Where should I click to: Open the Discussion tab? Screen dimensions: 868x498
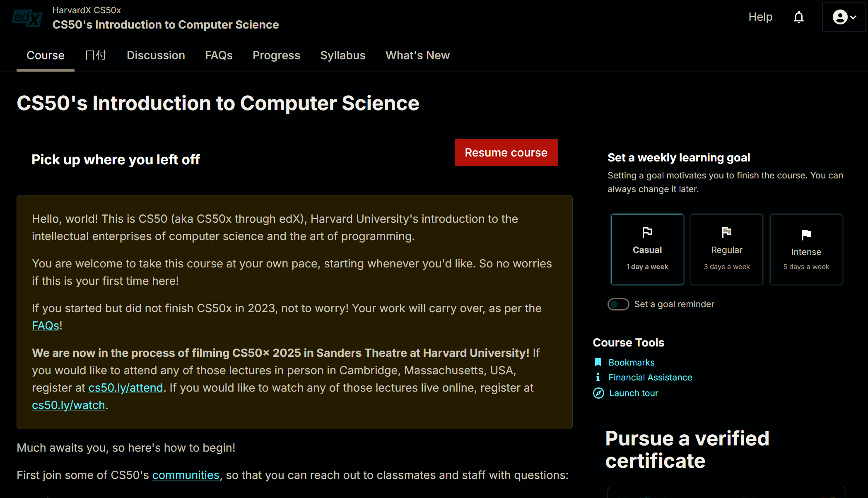tap(156, 55)
